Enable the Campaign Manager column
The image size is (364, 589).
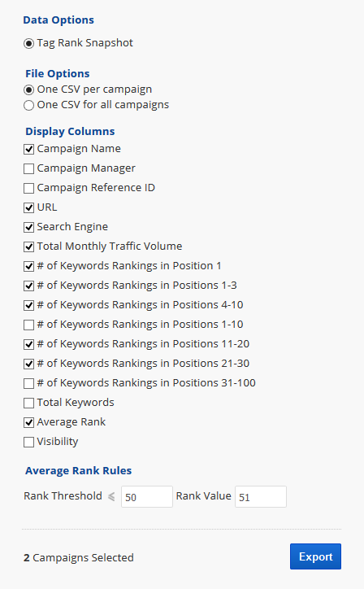pyautogui.click(x=29, y=169)
